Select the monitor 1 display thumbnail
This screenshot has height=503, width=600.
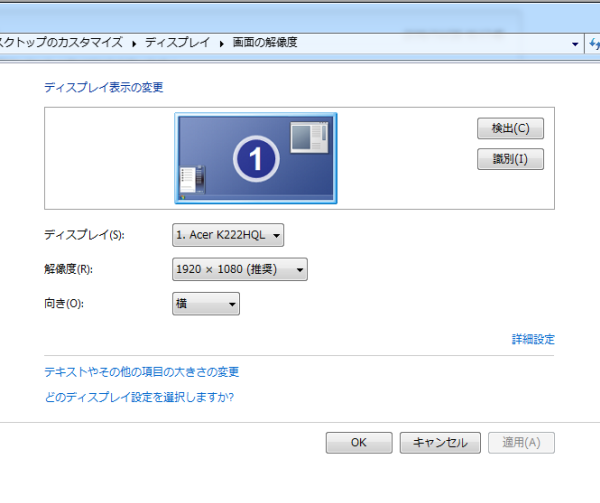[256, 158]
